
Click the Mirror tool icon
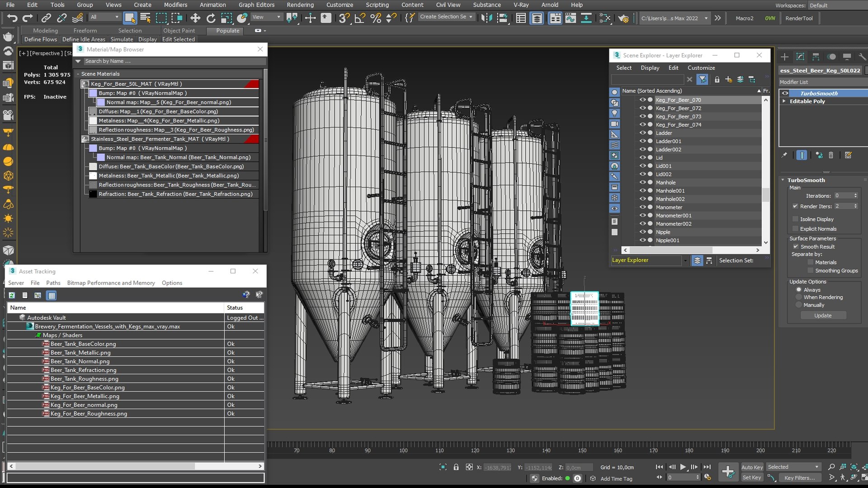tap(486, 18)
